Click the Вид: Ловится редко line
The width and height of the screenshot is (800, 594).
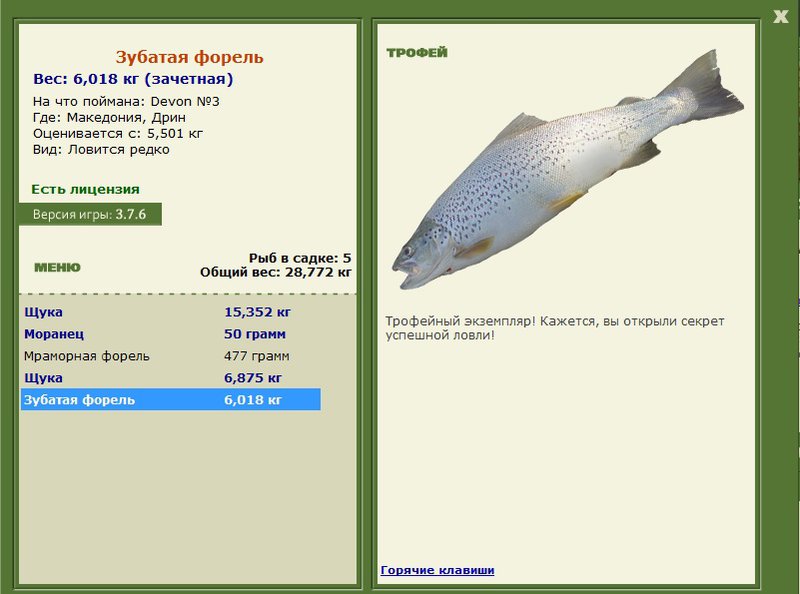[101, 150]
